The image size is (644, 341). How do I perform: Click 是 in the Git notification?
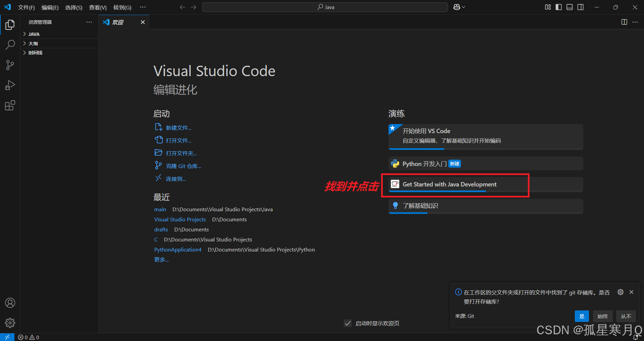pyautogui.click(x=582, y=316)
